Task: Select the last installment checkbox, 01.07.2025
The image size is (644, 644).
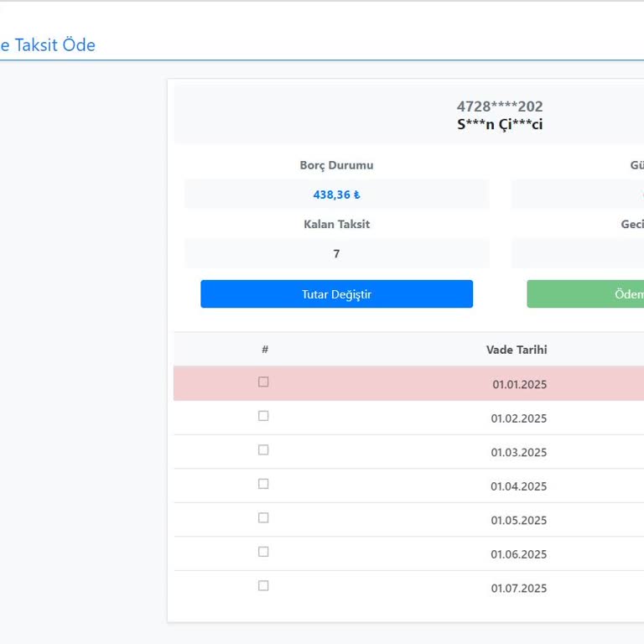Action: coord(263,586)
